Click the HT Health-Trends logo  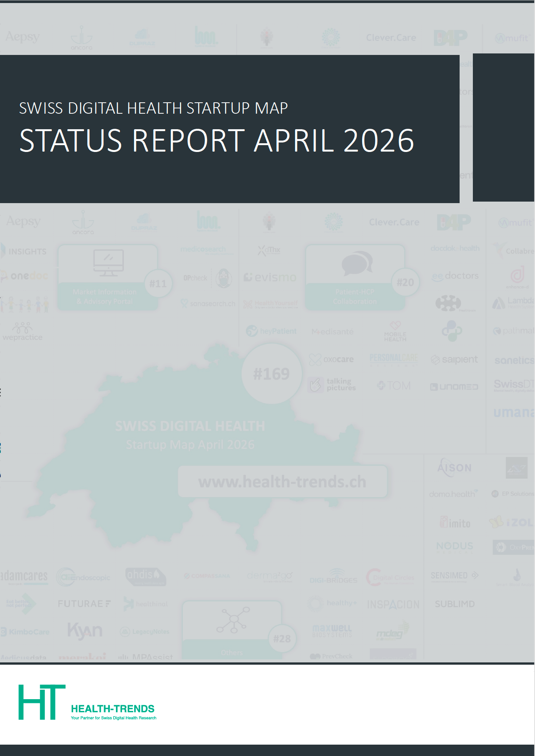pyautogui.click(x=42, y=702)
